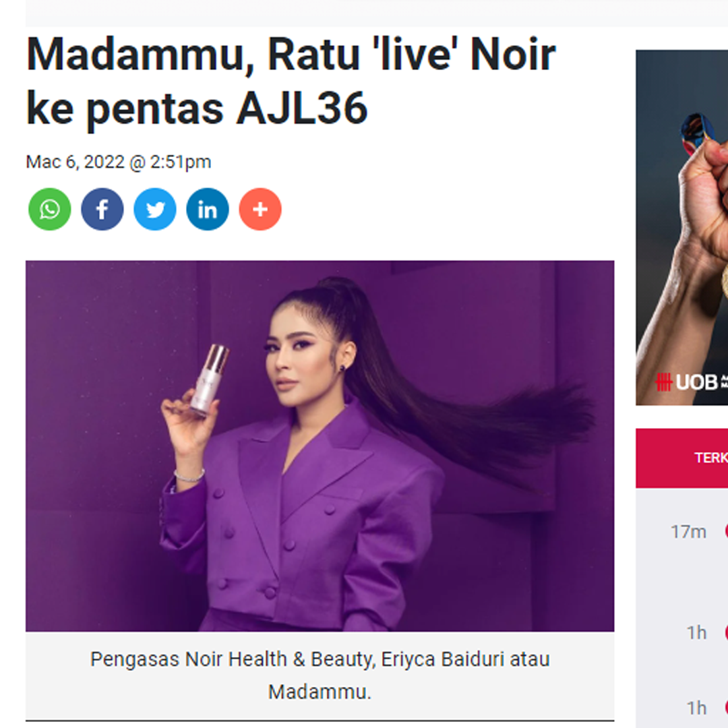Share article on Facebook

102,209
